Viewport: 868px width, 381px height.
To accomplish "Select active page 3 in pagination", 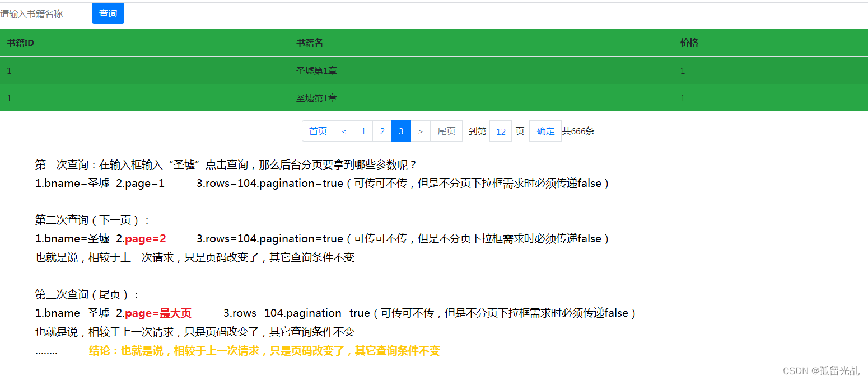I will coord(401,131).
